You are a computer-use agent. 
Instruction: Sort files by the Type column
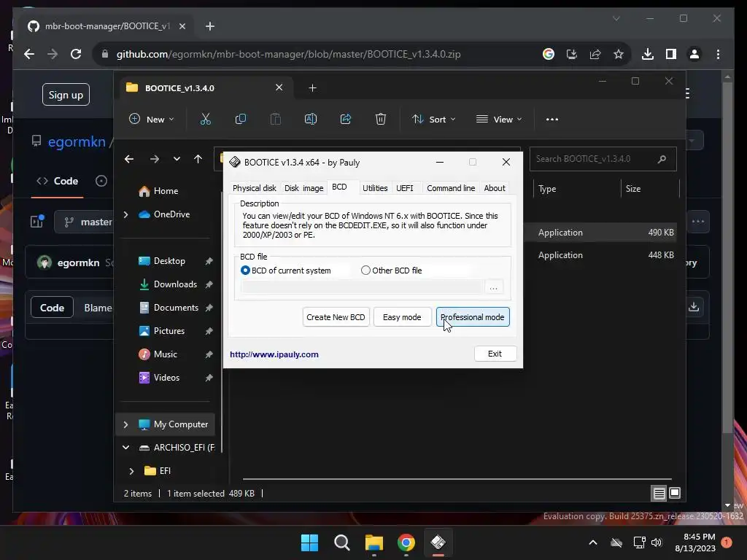coord(576,189)
